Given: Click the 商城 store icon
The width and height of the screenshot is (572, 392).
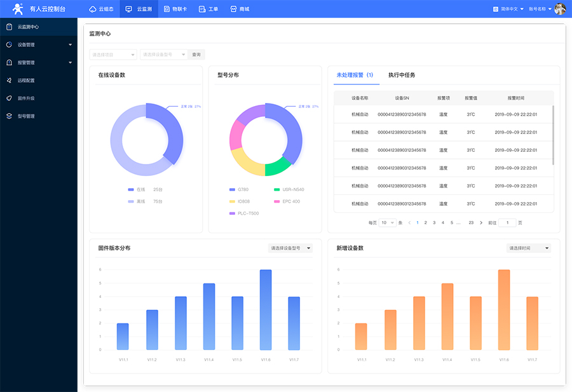Looking at the screenshot, I should tap(234, 10).
